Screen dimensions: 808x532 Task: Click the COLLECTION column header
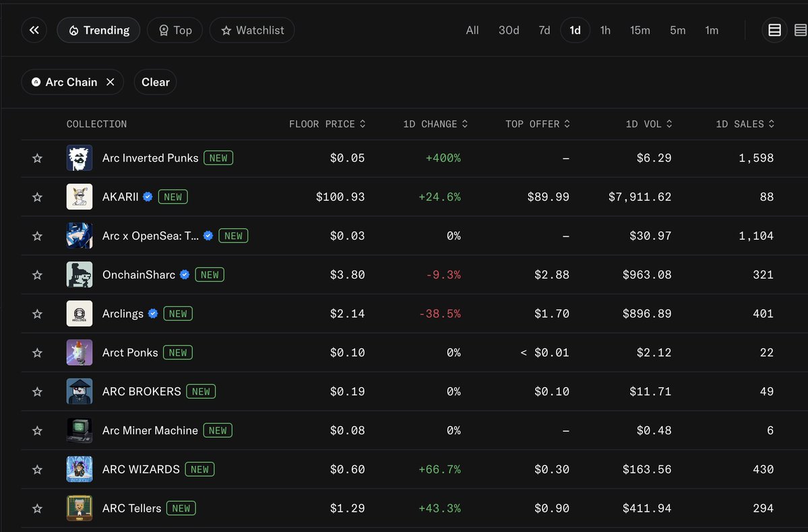[96, 124]
